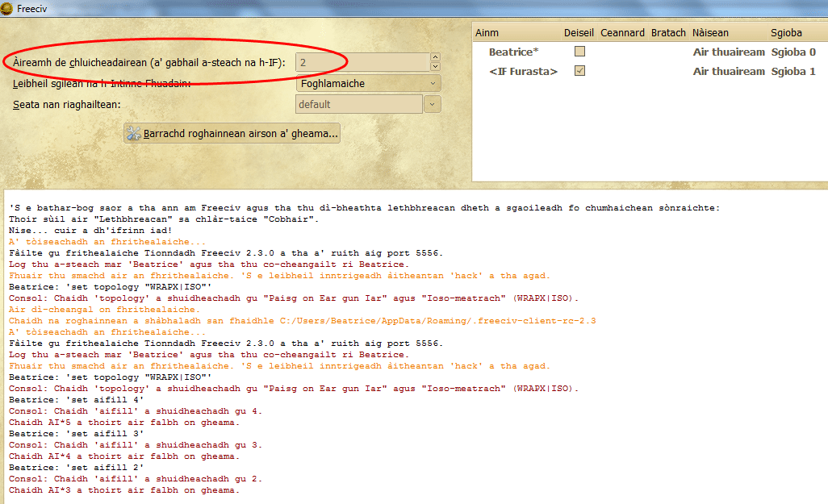Image resolution: width=828 pixels, height=504 pixels.
Task: Expand the ruleset dropdown arrow next to default
Action: coord(433,104)
